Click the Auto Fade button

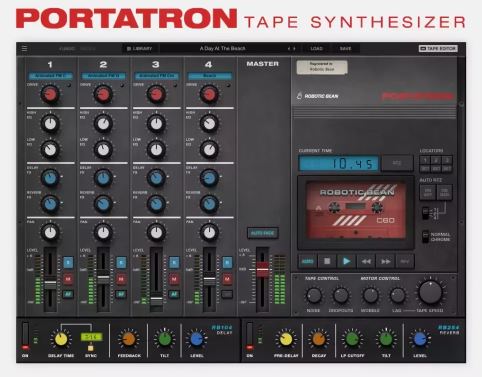coord(263,233)
